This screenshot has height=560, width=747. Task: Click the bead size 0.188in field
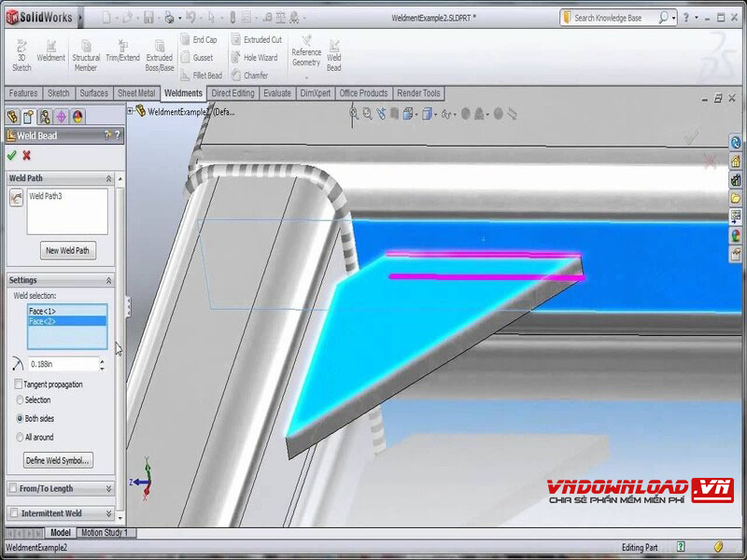tap(63, 364)
